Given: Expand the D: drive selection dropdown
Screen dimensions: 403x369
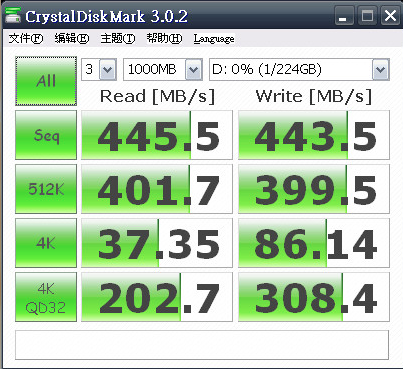Looking at the screenshot, I should [x=299, y=69].
